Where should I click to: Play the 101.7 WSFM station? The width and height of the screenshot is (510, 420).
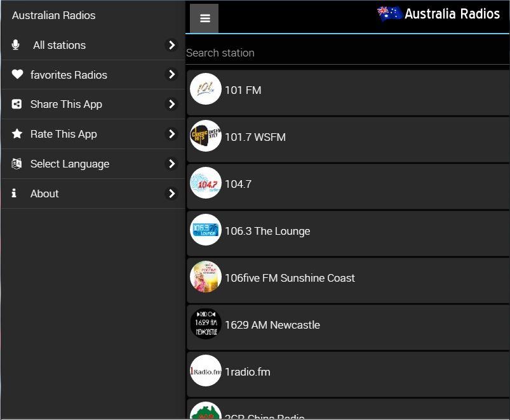pos(348,140)
